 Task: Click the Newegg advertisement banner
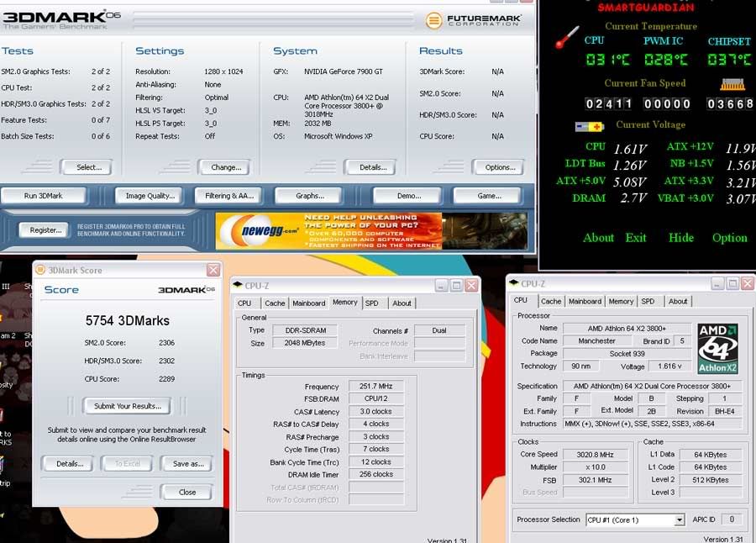pyautogui.click(x=371, y=231)
